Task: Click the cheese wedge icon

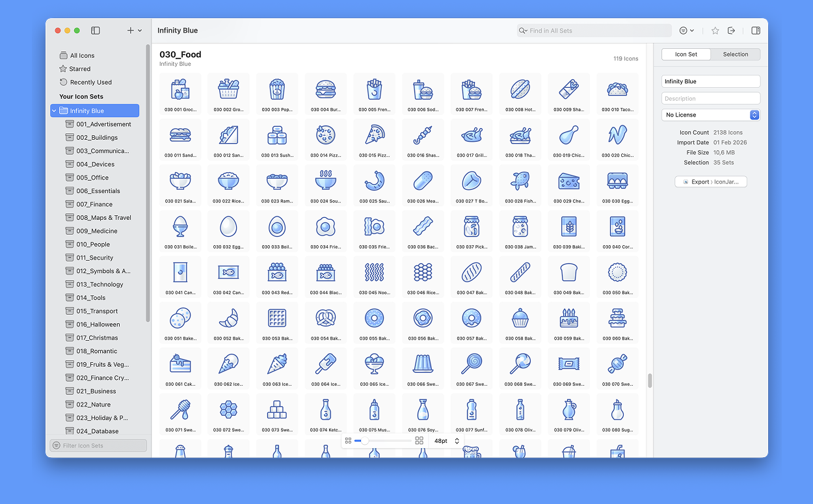Action: (x=568, y=181)
